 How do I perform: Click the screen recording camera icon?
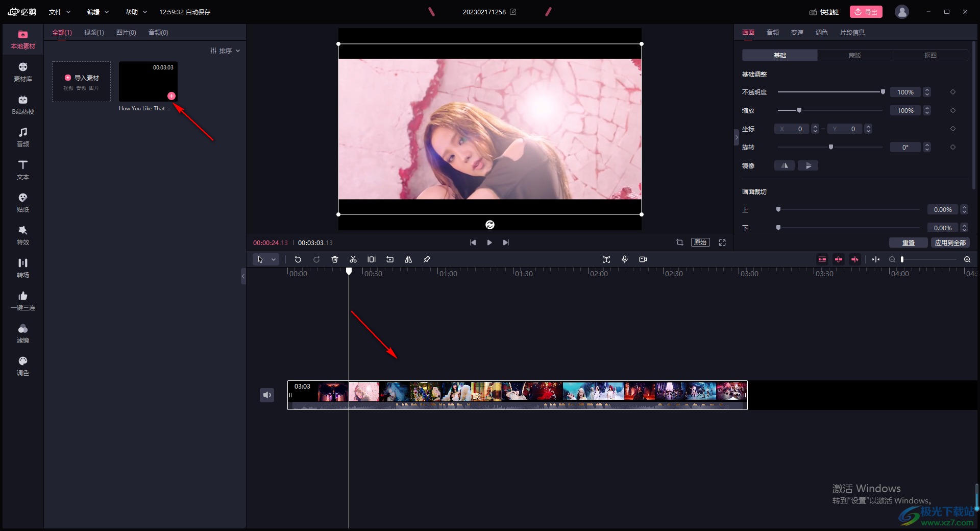tap(643, 259)
